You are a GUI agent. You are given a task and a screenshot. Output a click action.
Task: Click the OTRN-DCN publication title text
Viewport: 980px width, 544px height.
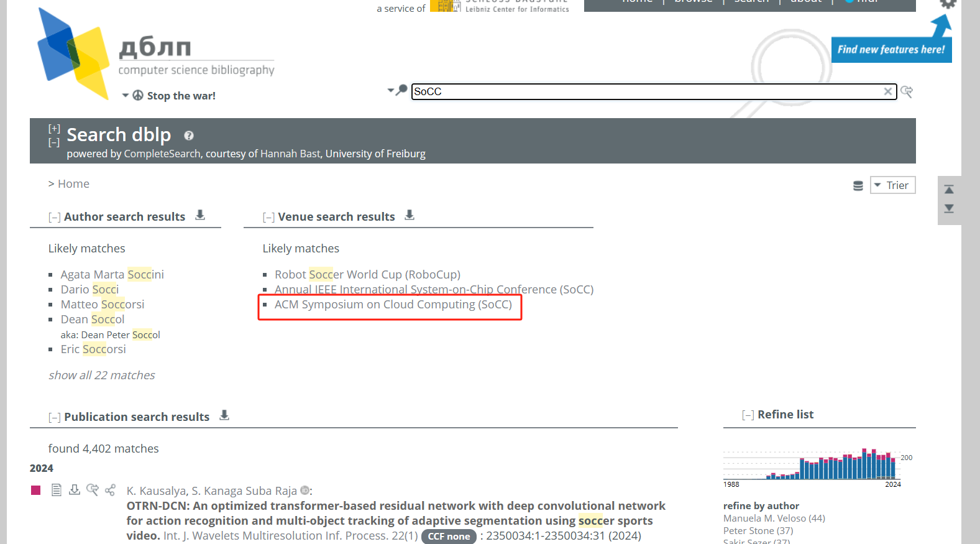(x=396, y=521)
